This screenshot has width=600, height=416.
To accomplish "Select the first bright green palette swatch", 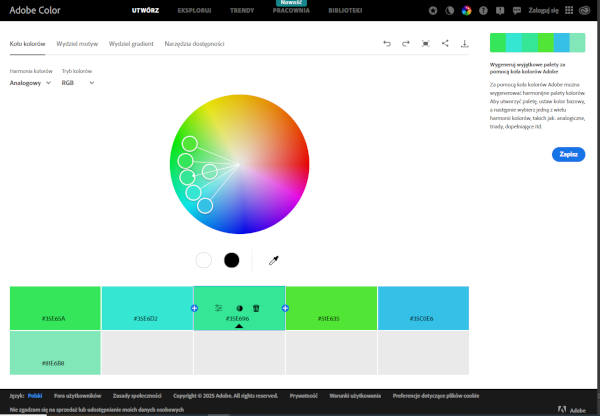I will (x=55, y=308).
